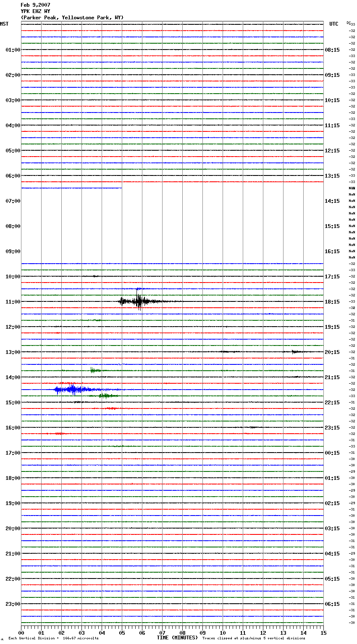Select the '09:00' MST hour label
357x644 pixels.
(13, 251)
